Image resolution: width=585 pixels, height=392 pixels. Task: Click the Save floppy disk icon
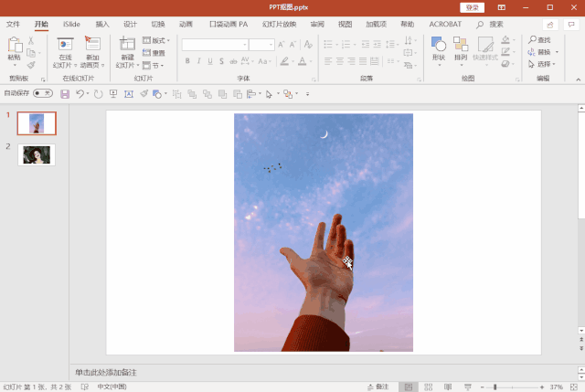point(65,94)
